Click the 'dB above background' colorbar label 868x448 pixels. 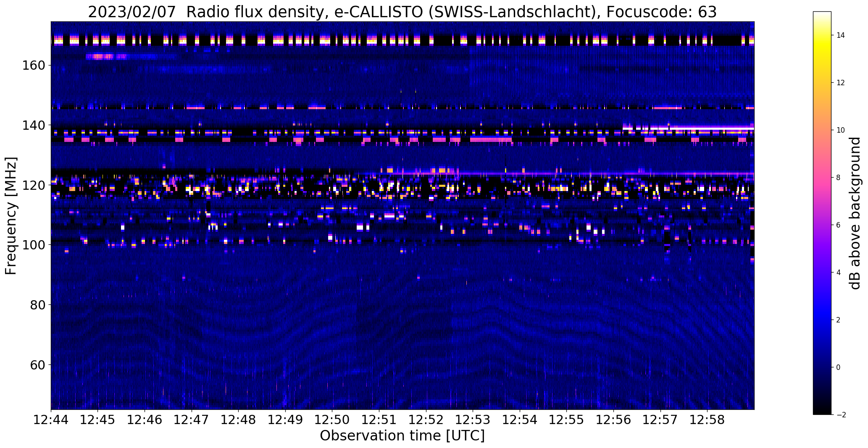tap(855, 213)
